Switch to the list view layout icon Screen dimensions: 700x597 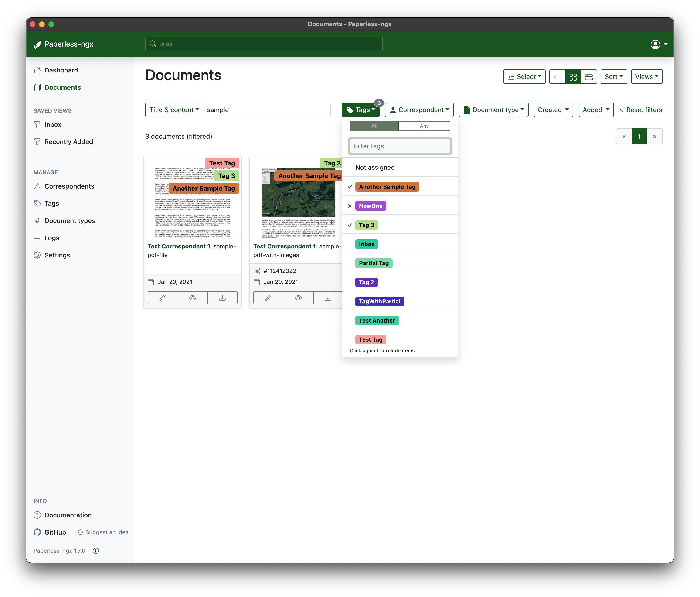557,77
